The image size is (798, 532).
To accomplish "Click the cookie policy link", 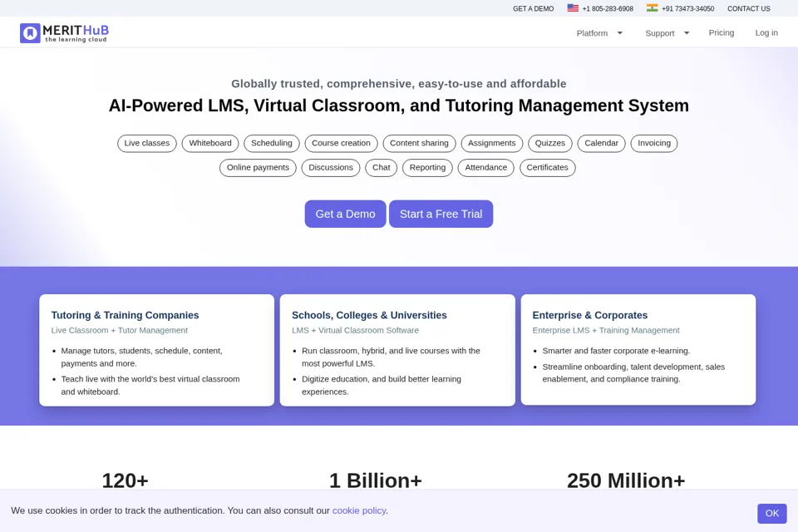I will tap(359, 510).
